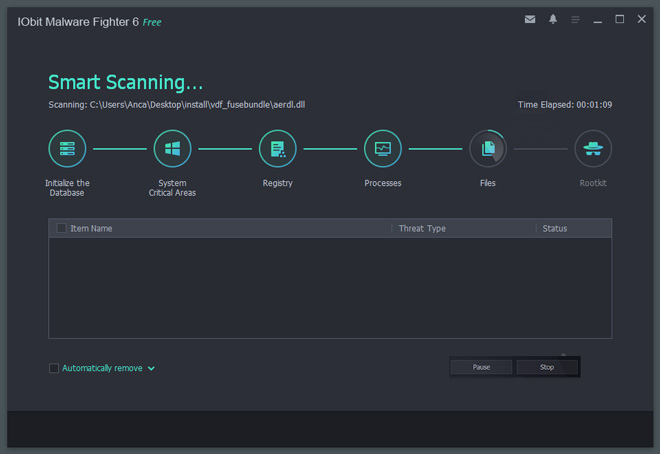Click the Time Elapsed: 00:01:09 text

(565, 105)
